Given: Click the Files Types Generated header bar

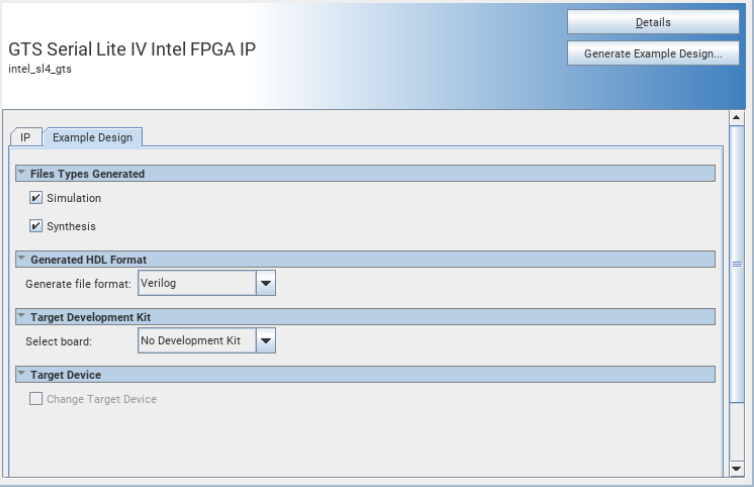Looking at the screenshot, I should pyautogui.click(x=365, y=173).
